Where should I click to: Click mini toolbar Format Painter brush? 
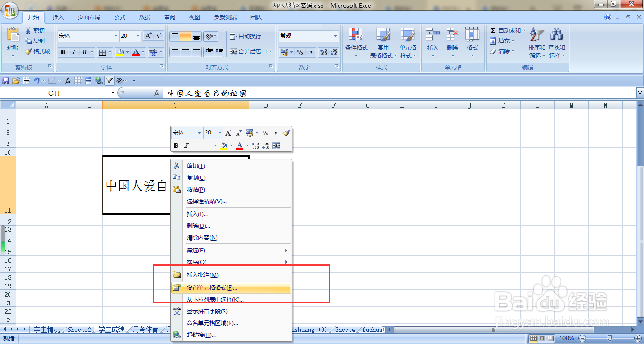pos(286,133)
